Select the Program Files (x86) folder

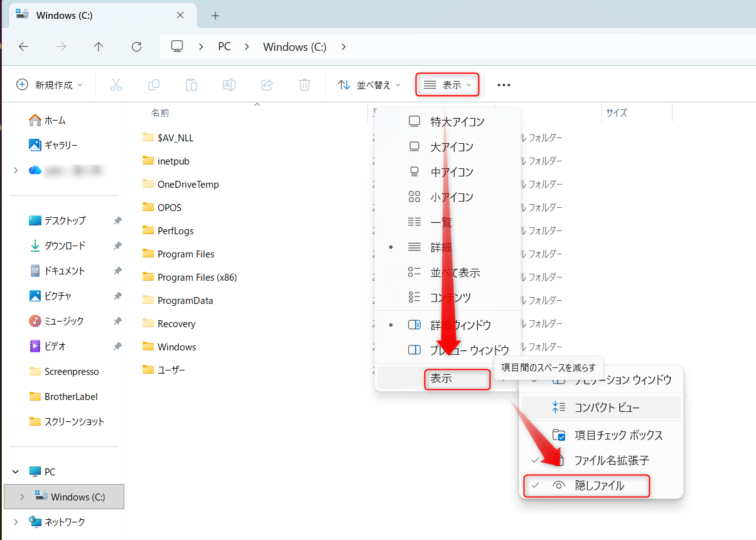[x=190, y=277]
